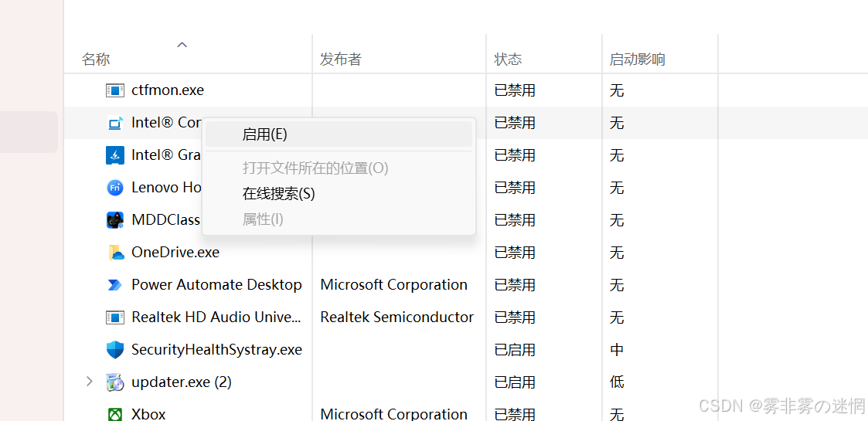The image size is (868, 421).
Task: Click 已禁用 status of ctfmon.exe
Action: [515, 90]
